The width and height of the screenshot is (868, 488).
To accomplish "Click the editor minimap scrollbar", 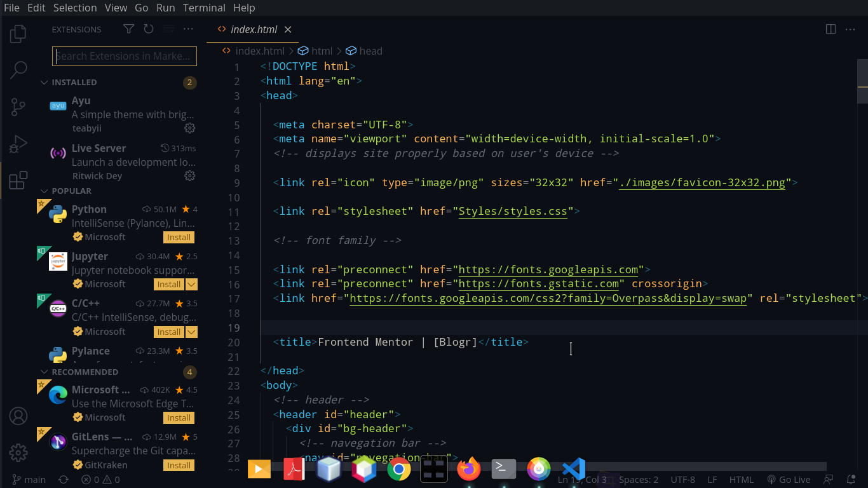I will pos(862,81).
